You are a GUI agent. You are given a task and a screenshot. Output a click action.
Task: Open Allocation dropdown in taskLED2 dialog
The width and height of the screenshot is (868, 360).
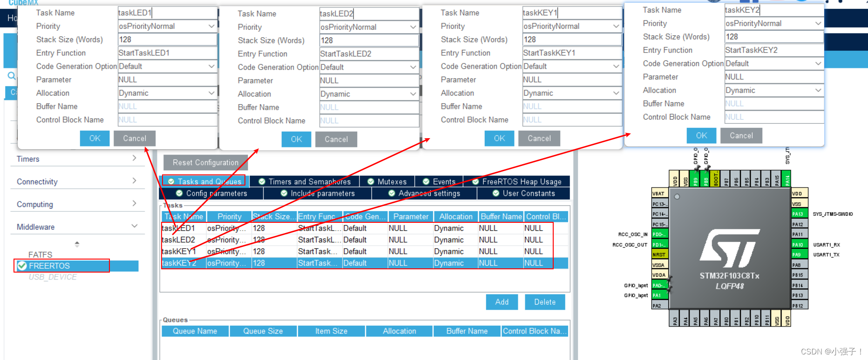tap(413, 94)
